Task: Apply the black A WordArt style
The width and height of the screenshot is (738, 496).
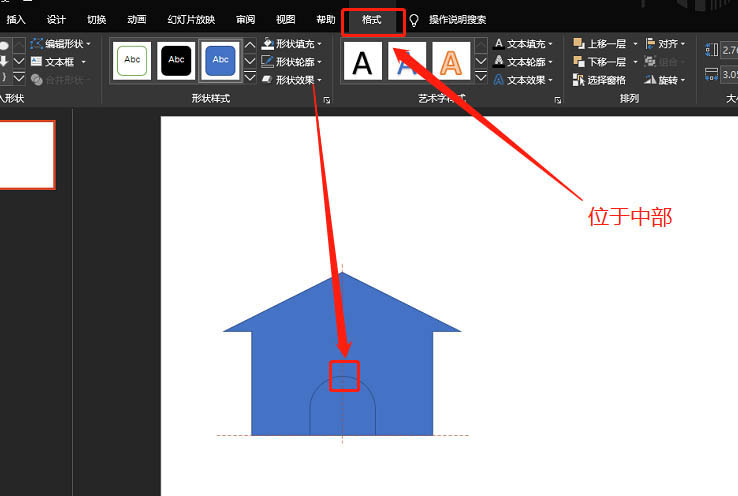Action: [362, 60]
